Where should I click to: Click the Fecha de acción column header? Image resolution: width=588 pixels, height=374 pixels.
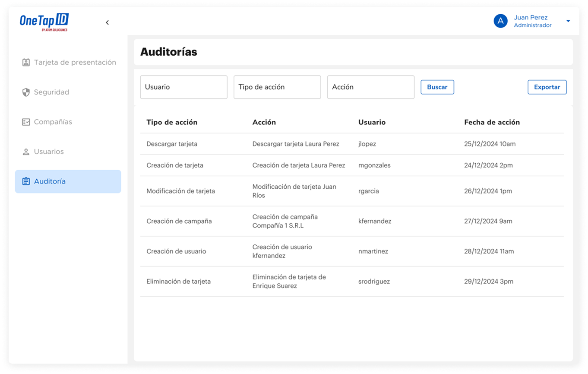tap(492, 122)
